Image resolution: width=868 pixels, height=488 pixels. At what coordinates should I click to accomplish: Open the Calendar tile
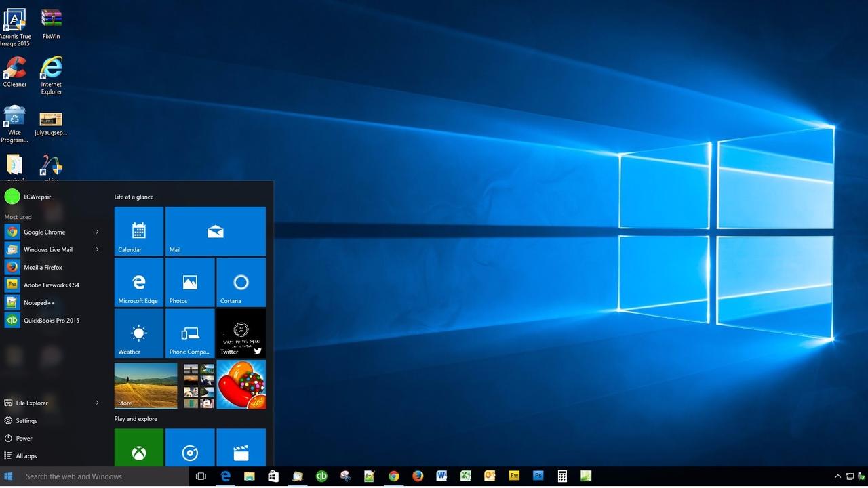(139, 231)
